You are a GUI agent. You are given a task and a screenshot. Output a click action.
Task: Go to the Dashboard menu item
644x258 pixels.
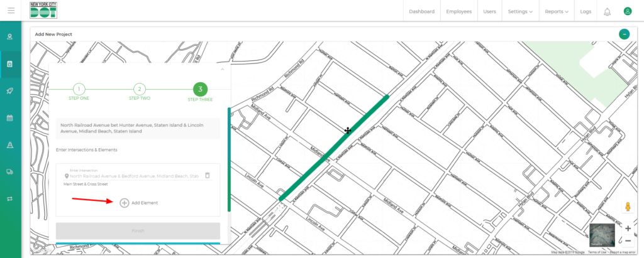[x=421, y=11]
